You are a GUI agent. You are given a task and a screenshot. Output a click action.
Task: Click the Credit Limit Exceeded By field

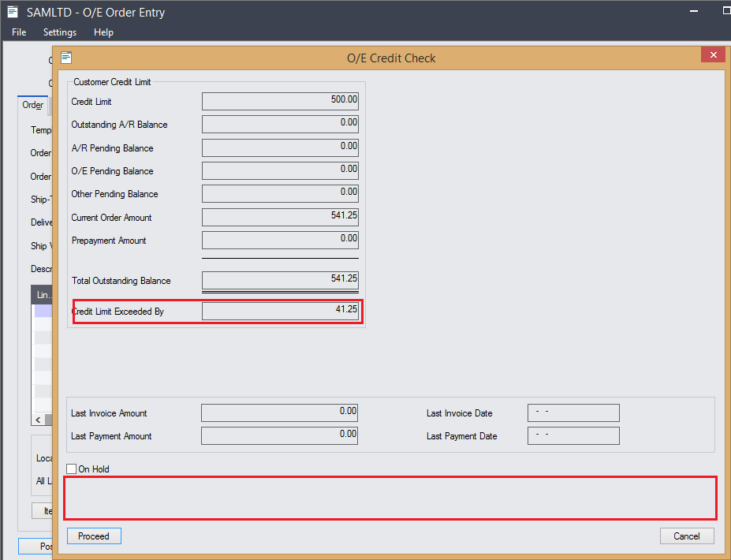(x=280, y=311)
